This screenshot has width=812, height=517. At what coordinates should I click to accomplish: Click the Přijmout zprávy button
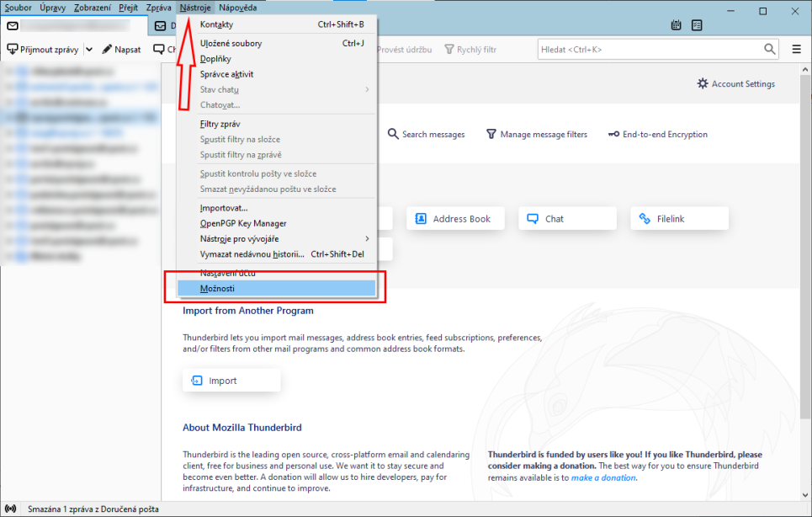43,49
